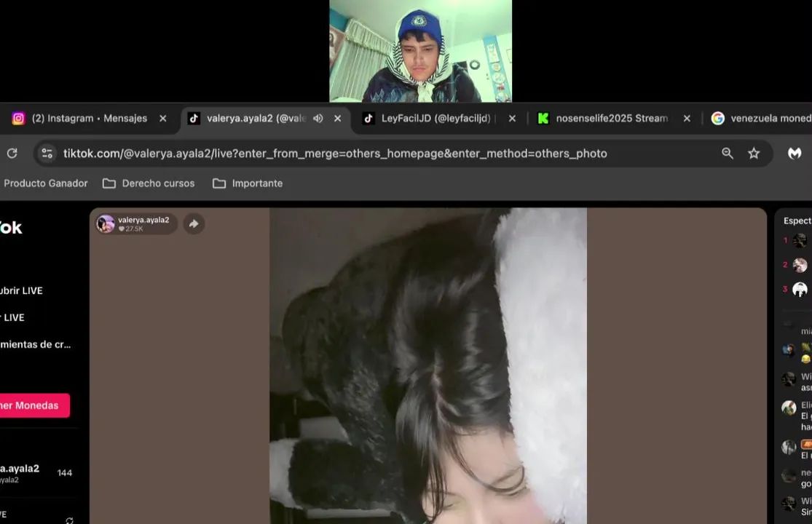
Task: Open site information icon in address bar
Action: point(47,153)
